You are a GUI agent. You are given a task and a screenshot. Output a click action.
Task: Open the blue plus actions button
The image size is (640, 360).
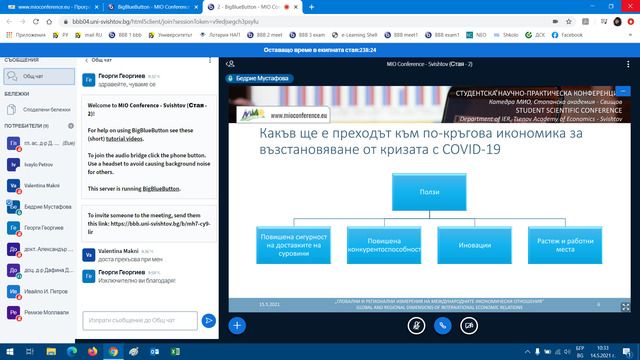click(x=237, y=326)
